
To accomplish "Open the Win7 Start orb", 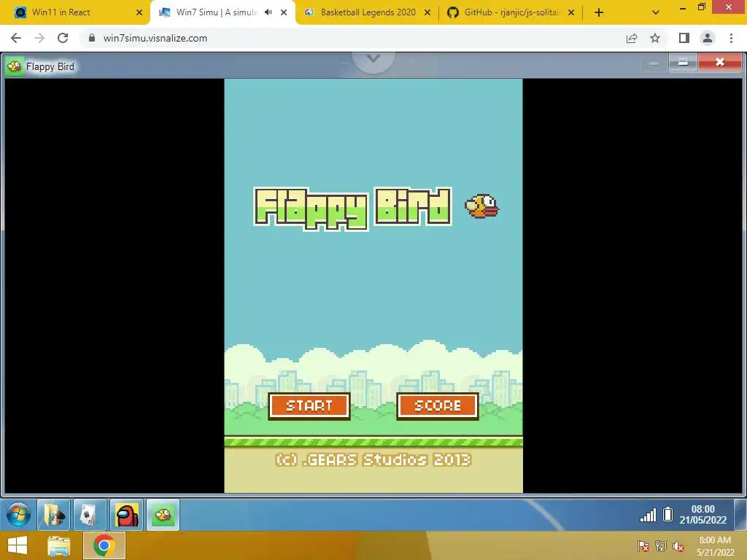I will point(18,515).
